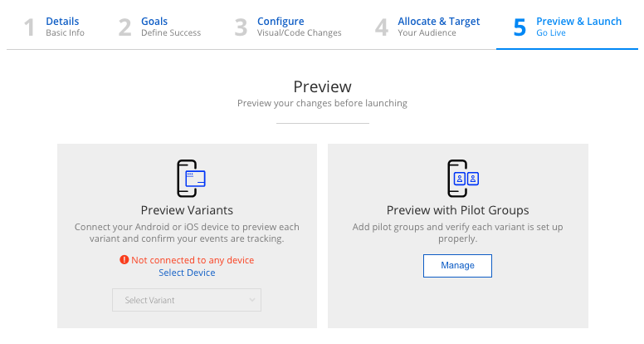Screen dimensions: 644x344
Task: Click the step number 3 badge
Action: (241, 27)
